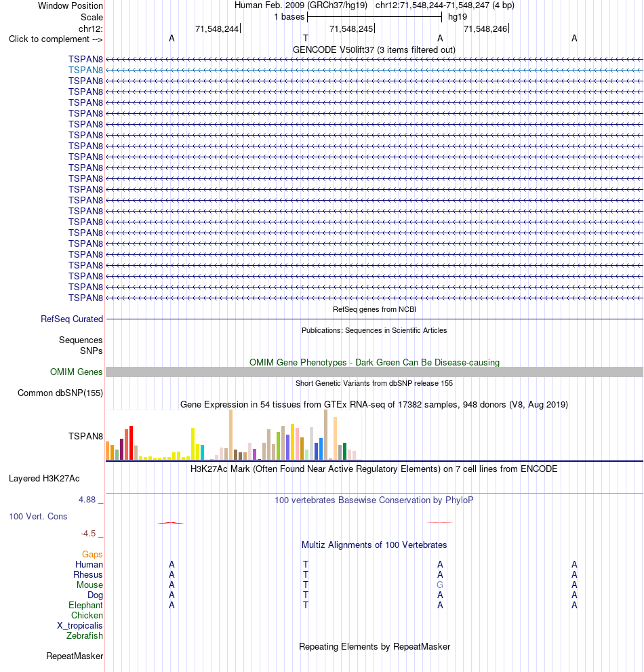
Task: Open Multiz Alignments of 100 Vertebrates title
Action: (x=374, y=545)
